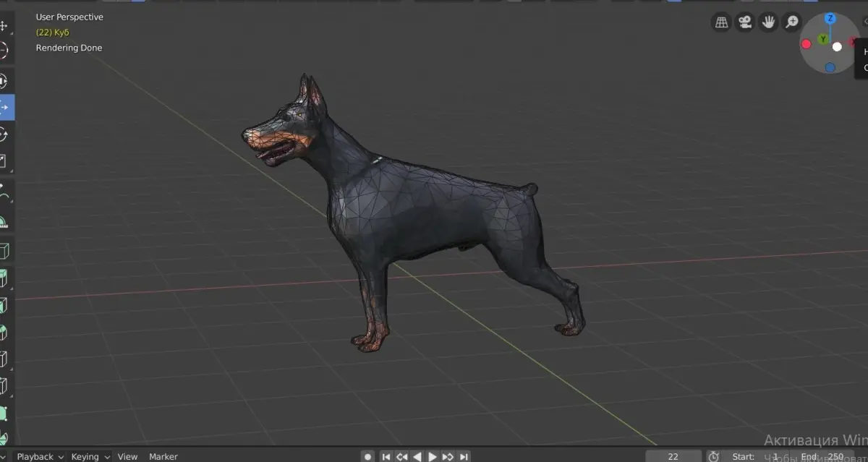Click the 'Rendering Done' status text
This screenshot has width=868, height=462.
(x=69, y=48)
